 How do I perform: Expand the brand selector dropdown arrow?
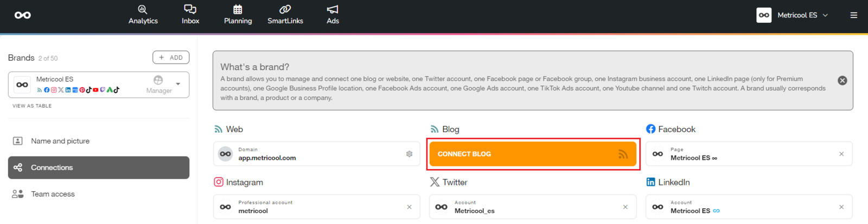pos(178,84)
